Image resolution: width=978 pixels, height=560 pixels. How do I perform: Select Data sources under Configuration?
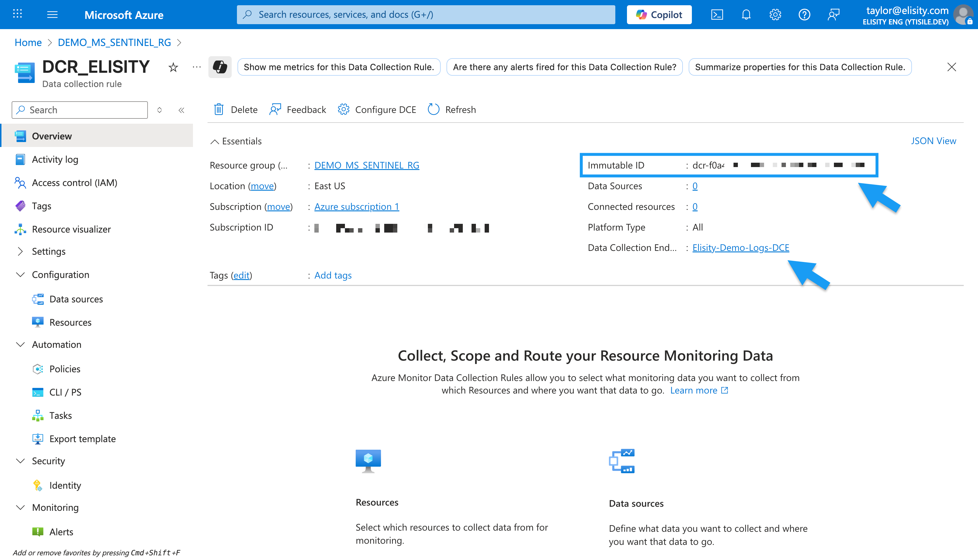point(76,299)
